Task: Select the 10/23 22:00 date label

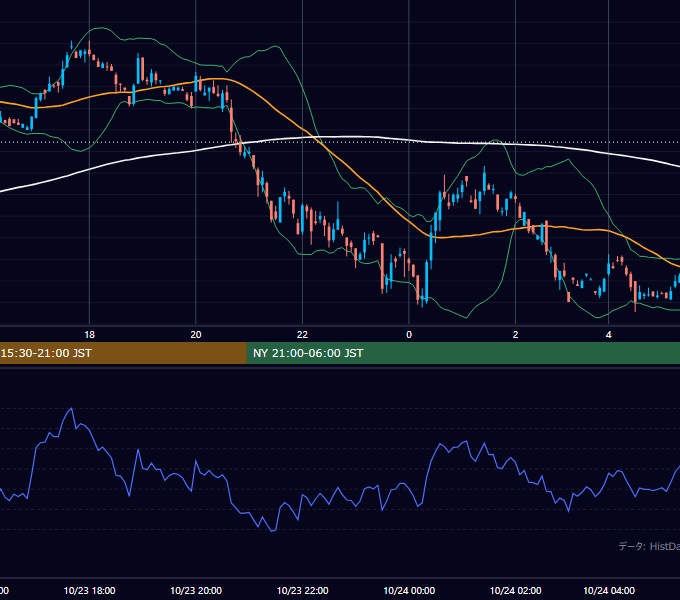Action: 303,590
